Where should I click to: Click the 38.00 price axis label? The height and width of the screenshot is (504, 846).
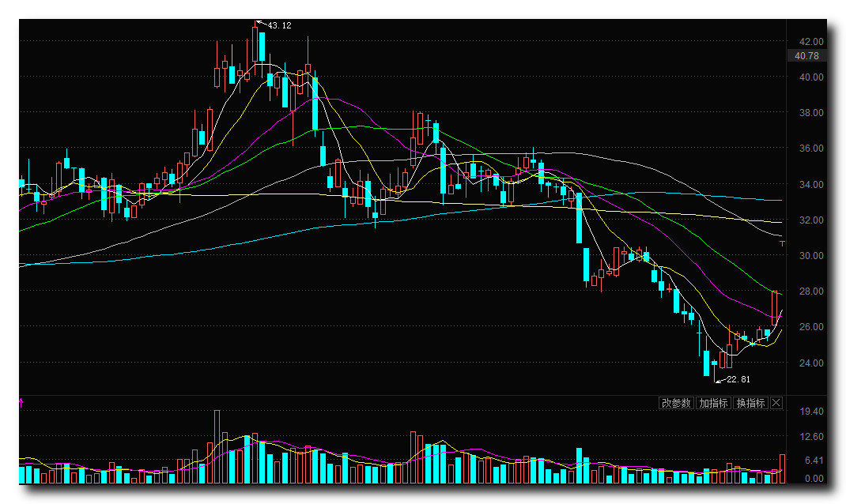(811, 113)
